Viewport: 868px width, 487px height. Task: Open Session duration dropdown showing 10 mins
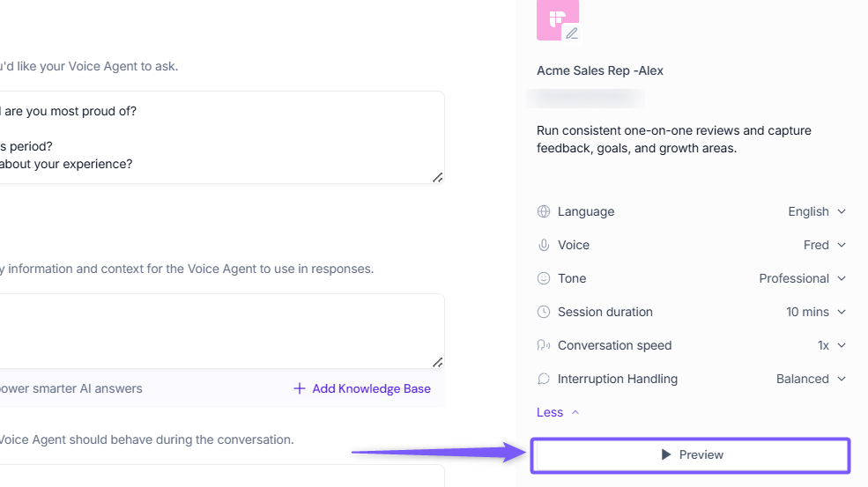(x=815, y=312)
